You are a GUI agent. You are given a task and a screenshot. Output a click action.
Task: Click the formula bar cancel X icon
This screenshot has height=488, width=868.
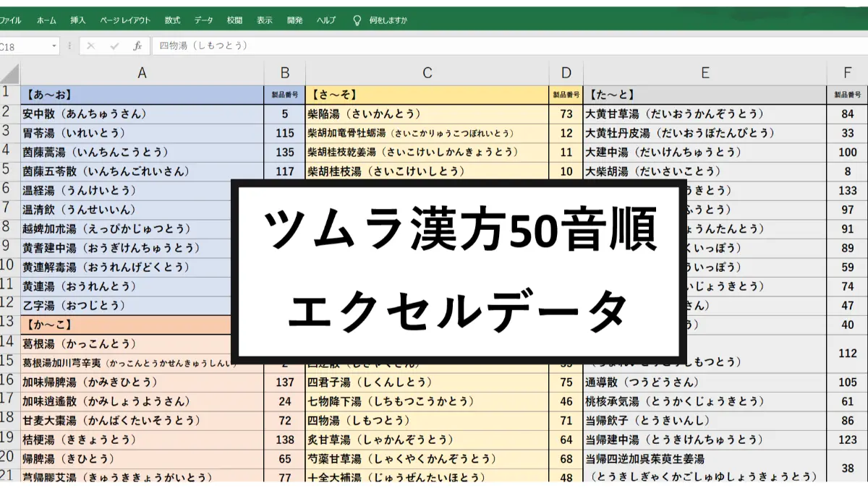90,46
